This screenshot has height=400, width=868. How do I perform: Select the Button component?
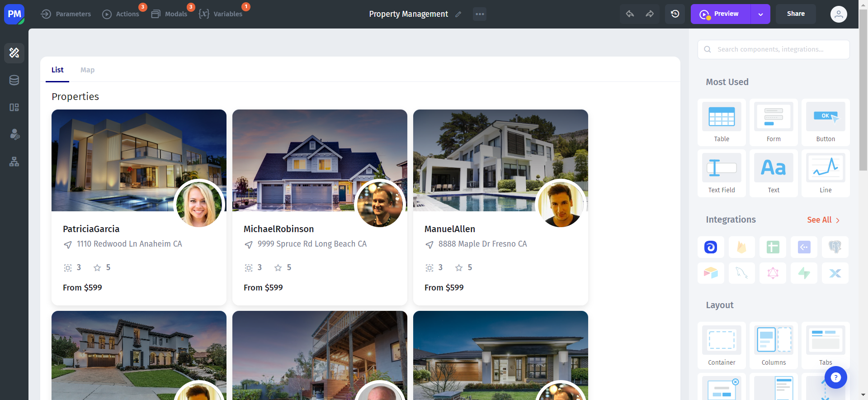pos(826,122)
